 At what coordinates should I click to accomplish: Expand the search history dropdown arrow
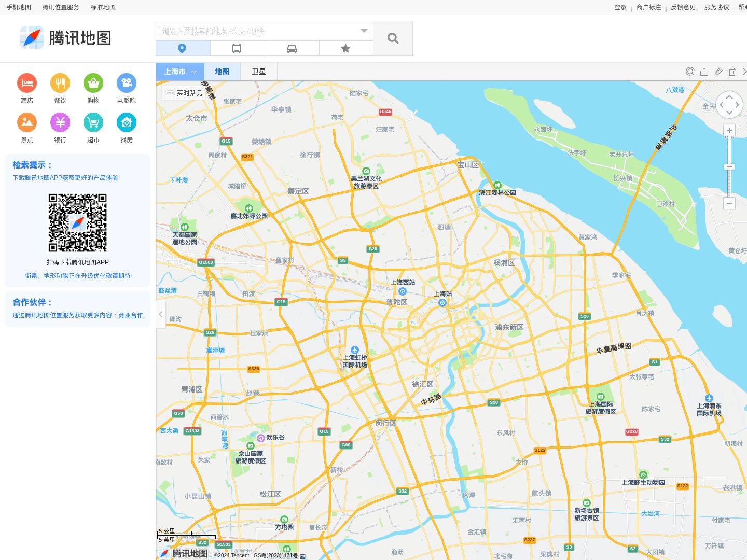tap(364, 31)
